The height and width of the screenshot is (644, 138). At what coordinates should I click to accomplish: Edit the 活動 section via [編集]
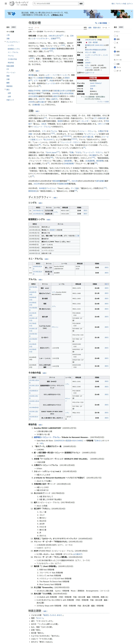point(37,111)
